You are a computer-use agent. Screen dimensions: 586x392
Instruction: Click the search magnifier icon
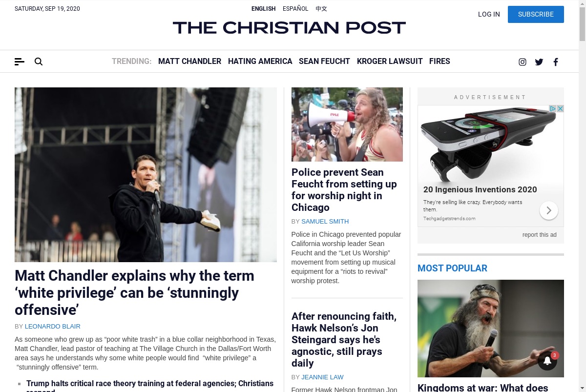(x=39, y=62)
